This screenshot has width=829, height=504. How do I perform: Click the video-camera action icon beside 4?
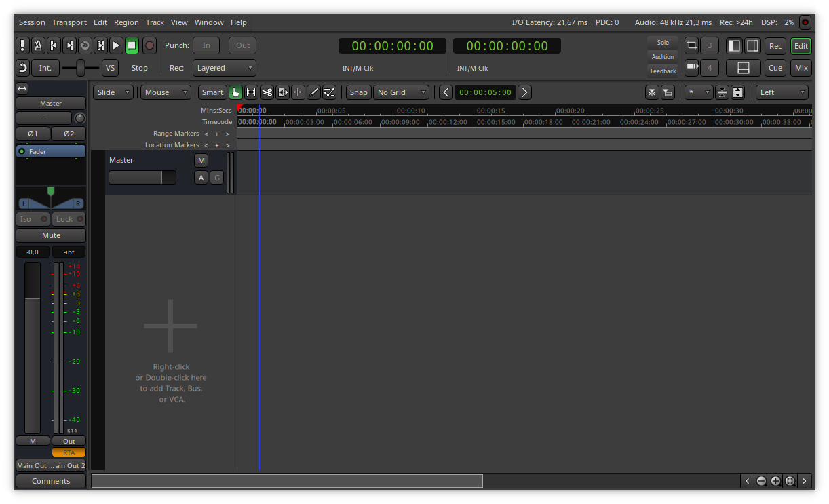click(x=691, y=67)
